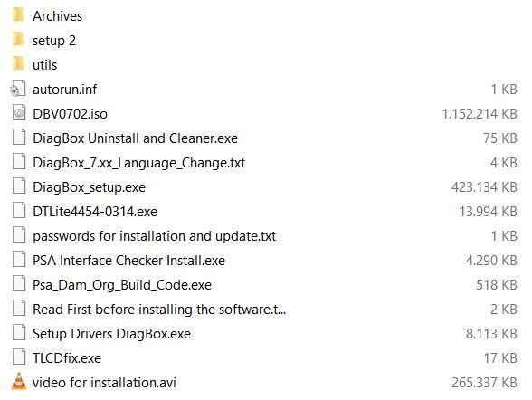
Task: Click the TLCDfix.exe file icon
Action: pyautogui.click(x=19, y=357)
